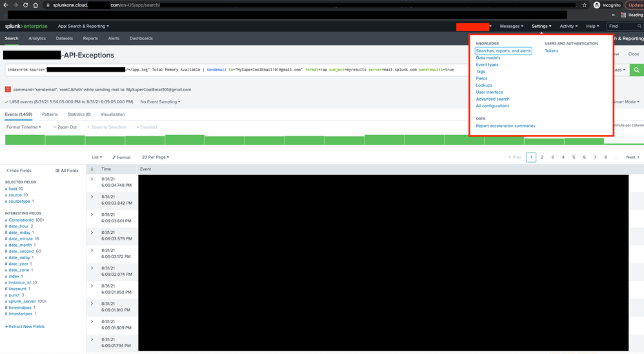This screenshot has height=354, width=644.
Task: Reload the page with refresh icon
Action: click(25, 5)
